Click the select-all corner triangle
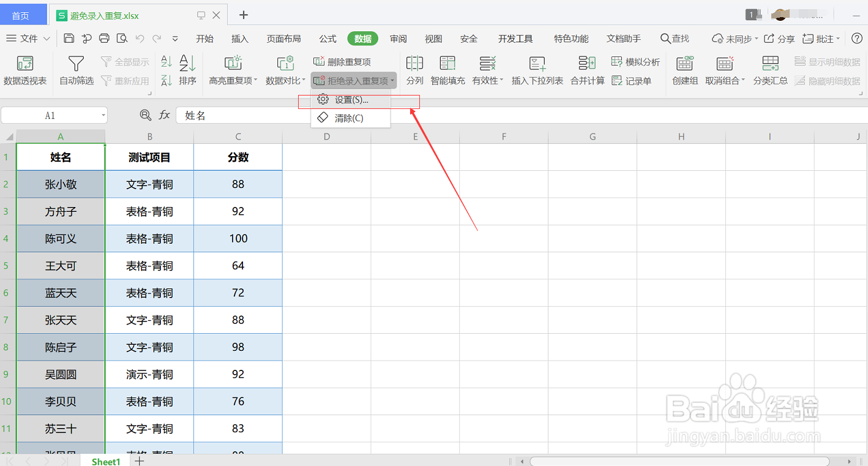The width and height of the screenshot is (868, 466). (x=8, y=137)
